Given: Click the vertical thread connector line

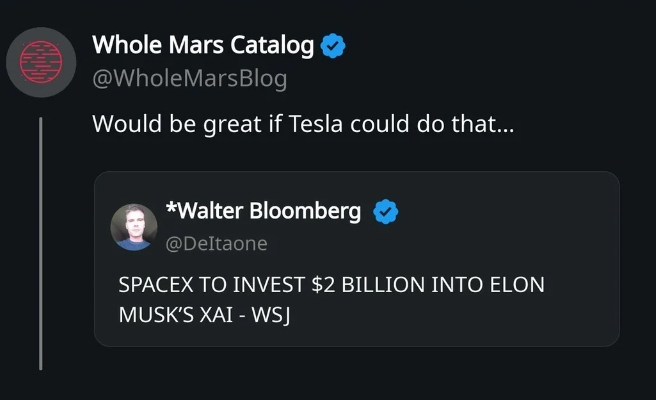Looking at the screenshot, I should click(x=41, y=244).
